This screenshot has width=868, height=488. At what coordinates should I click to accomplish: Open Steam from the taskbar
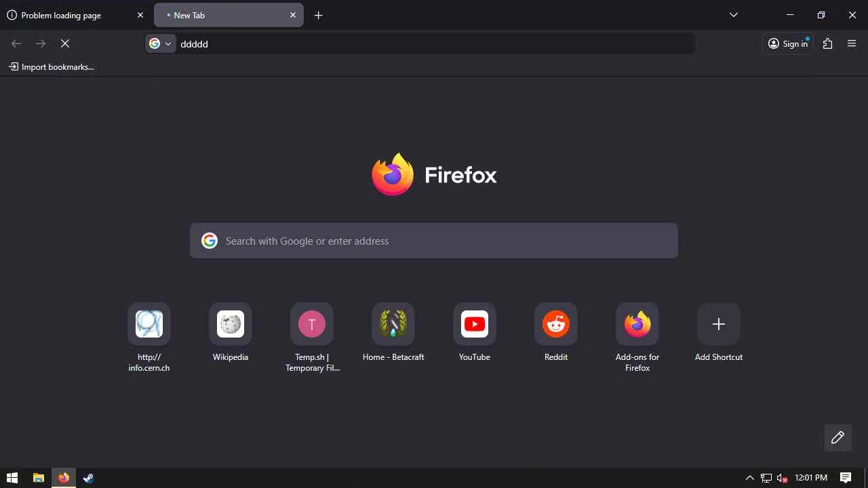coord(88,478)
